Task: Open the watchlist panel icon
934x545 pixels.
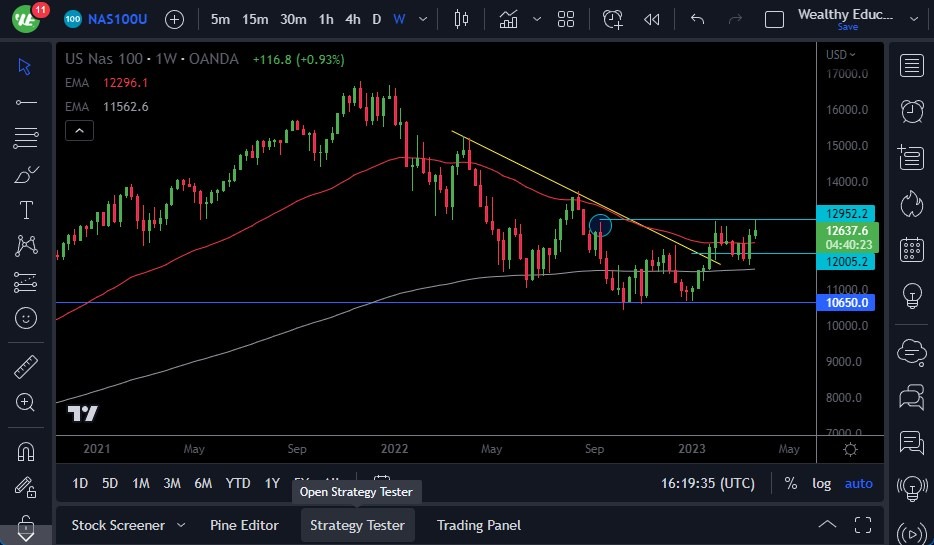Action: click(911, 66)
